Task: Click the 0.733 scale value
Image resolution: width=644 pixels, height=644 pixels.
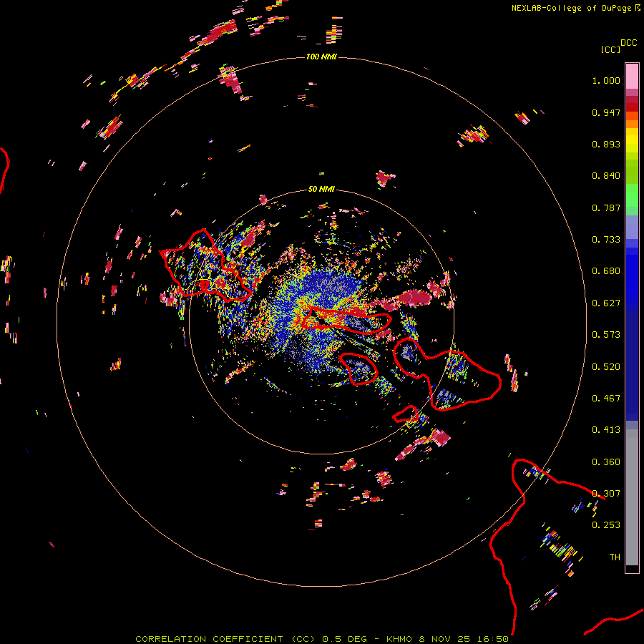Action: point(606,240)
